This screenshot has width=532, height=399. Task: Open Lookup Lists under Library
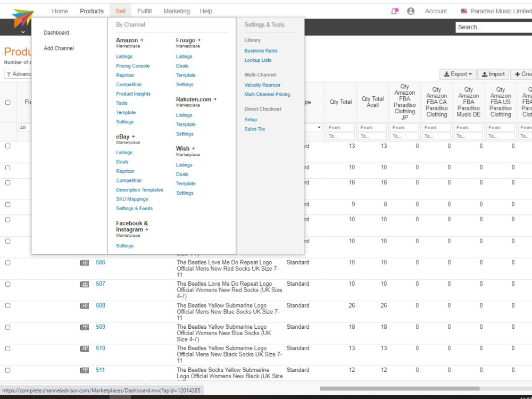click(258, 60)
